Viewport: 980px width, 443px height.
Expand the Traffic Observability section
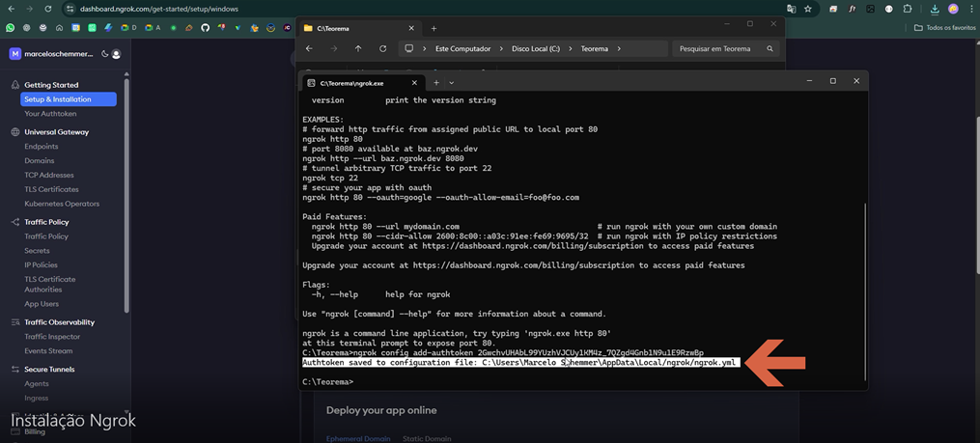[59, 322]
